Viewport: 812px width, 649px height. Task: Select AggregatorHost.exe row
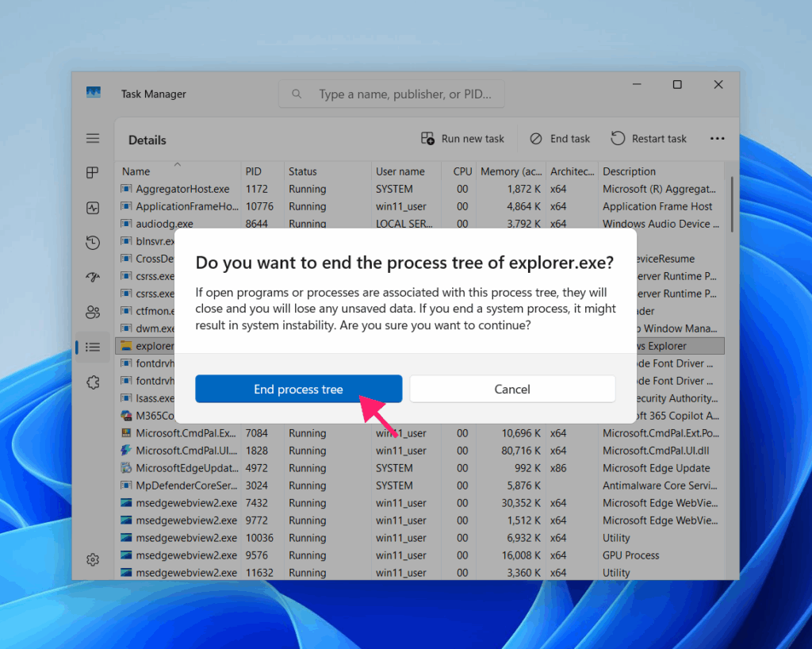click(x=420, y=189)
